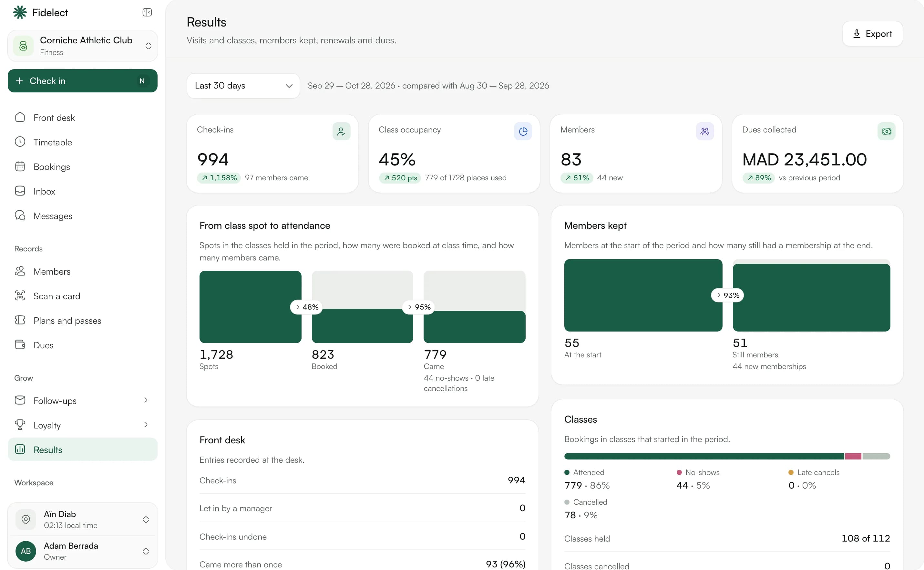Expand the Follow-ups submenu chevron
Viewport: 924px width, 570px height.
coord(146,400)
